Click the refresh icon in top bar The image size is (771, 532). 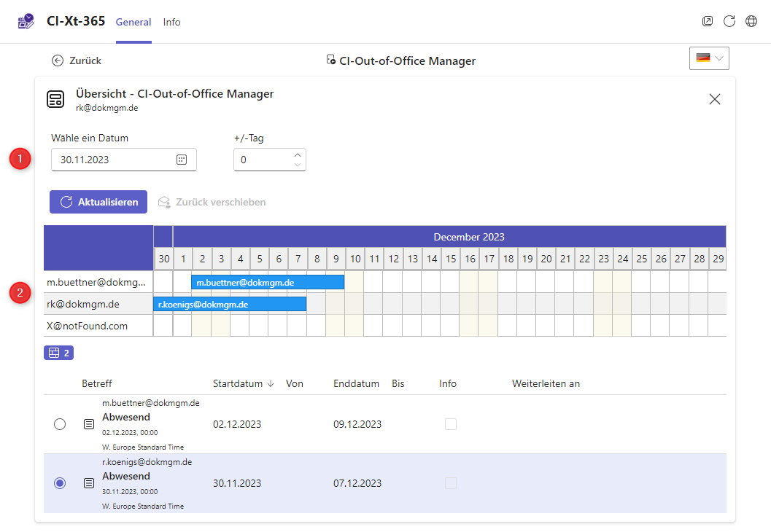[729, 21]
